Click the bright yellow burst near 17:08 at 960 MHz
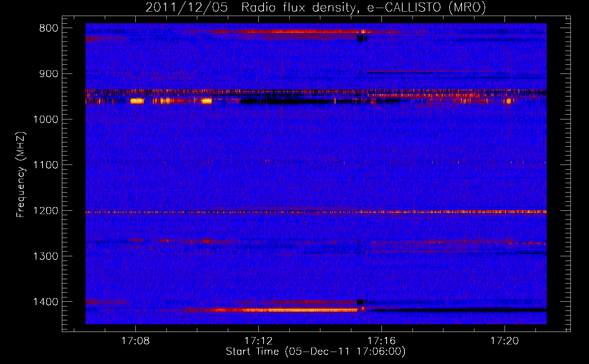 tap(137, 101)
